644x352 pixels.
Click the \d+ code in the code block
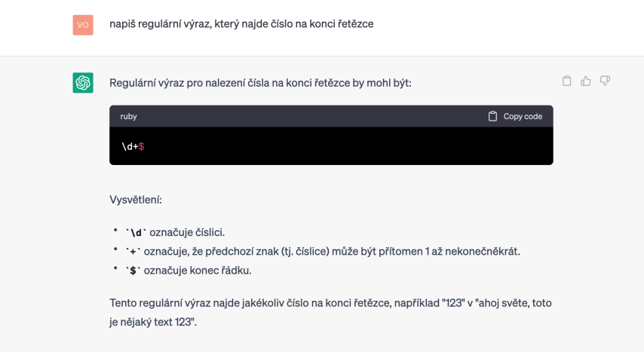pos(129,146)
